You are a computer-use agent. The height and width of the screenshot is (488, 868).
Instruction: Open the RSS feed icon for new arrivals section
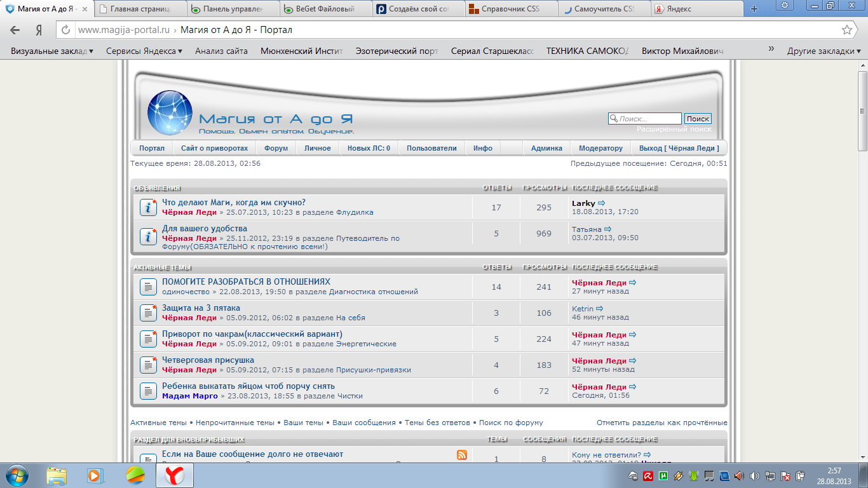click(x=462, y=455)
